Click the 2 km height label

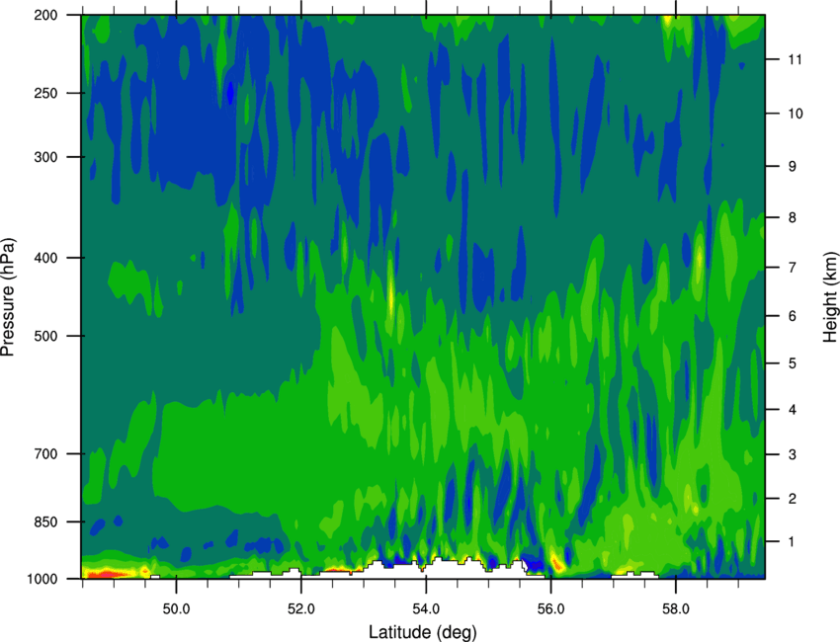click(793, 499)
